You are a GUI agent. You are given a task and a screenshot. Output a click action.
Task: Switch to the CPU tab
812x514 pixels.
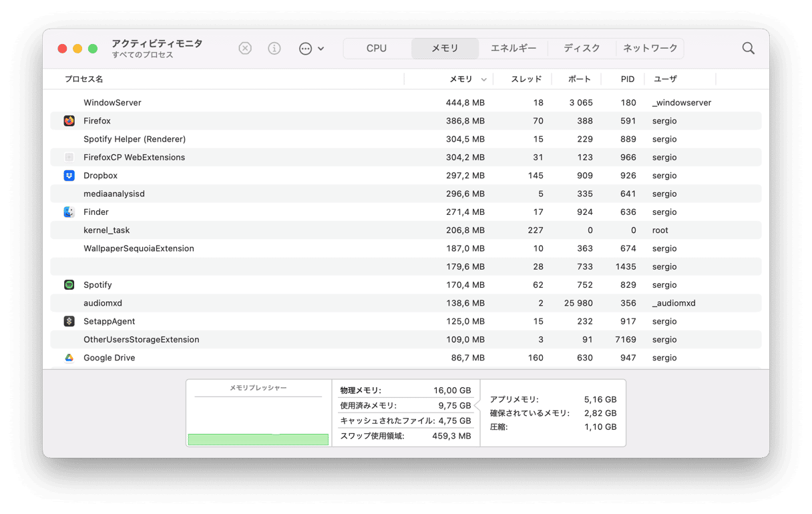point(377,48)
